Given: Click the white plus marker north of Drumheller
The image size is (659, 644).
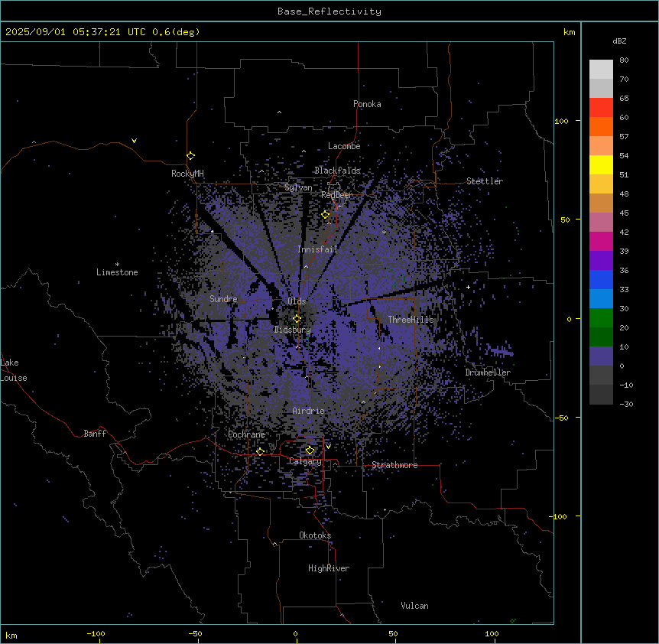Looking at the screenshot, I should tap(468, 287).
